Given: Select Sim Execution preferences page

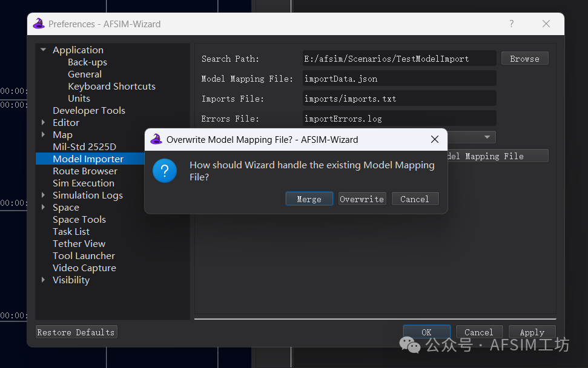Looking at the screenshot, I should coord(84,183).
